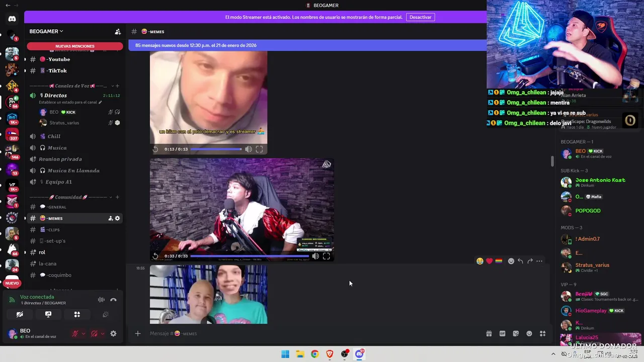View POPOGOD member profile

[x=599, y=211]
